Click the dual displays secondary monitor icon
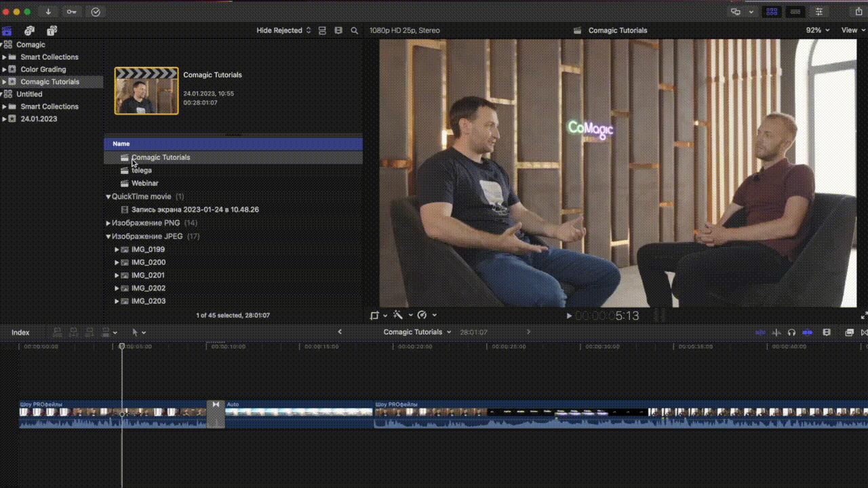The image size is (868, 488). 736,12
